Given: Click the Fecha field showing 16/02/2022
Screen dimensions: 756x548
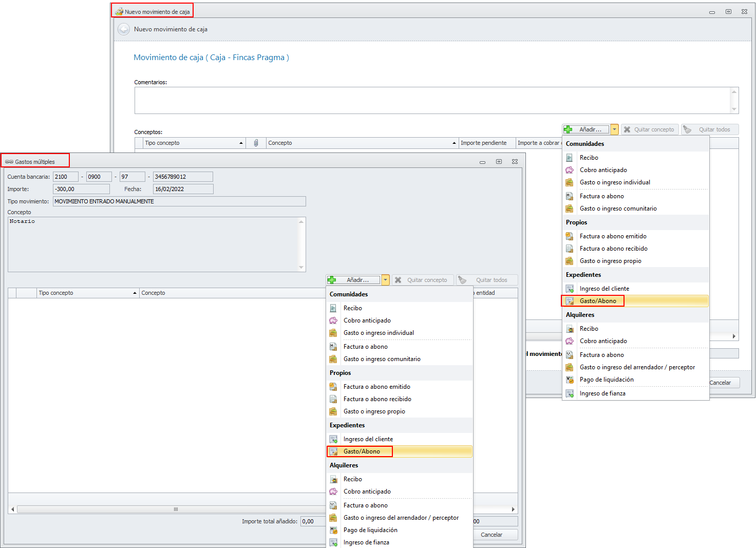Looking at the screenshot, I should pyautogui.click(x=183, y=189).
